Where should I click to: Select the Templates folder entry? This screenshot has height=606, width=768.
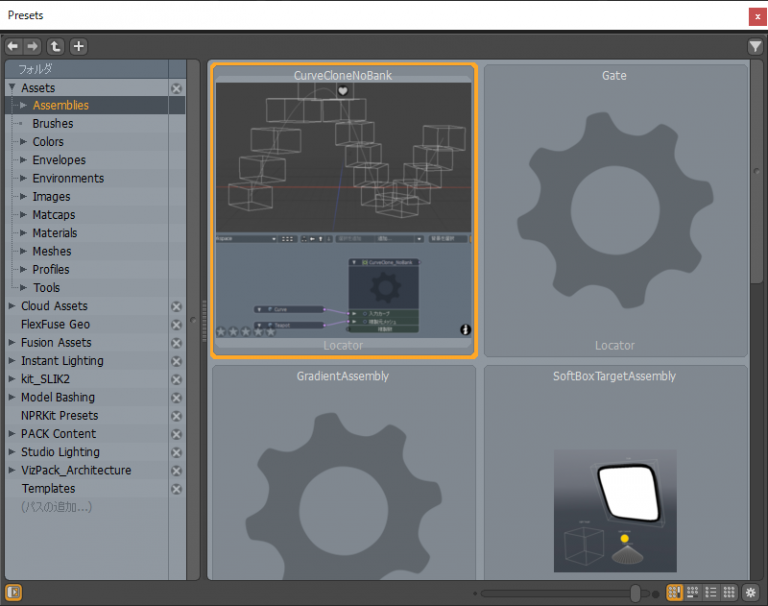tap(48, 489)
